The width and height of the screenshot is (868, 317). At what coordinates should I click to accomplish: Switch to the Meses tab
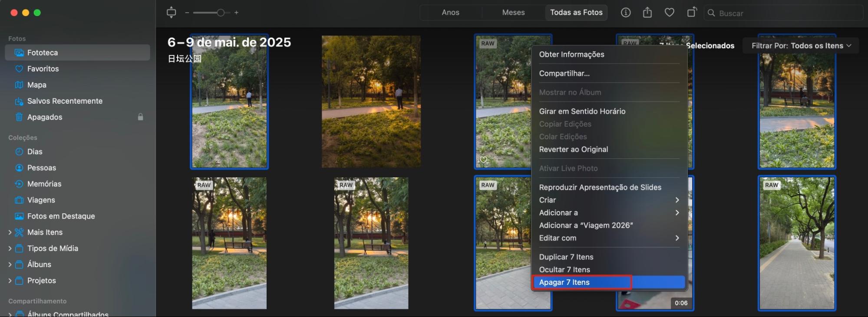click(513, 13)
